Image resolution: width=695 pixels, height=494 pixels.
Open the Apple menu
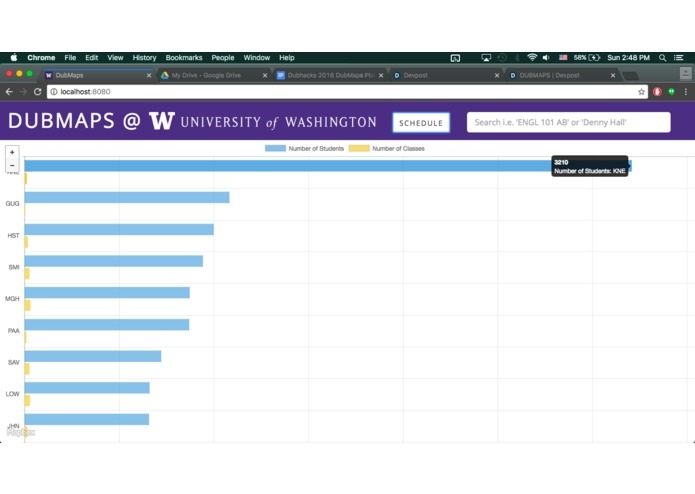click(14, 58)
